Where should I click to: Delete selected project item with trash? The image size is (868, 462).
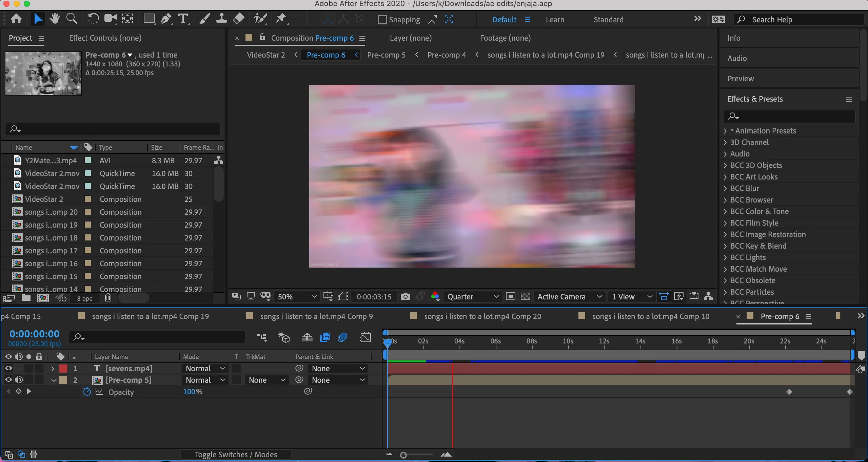(x=108, y=298)
